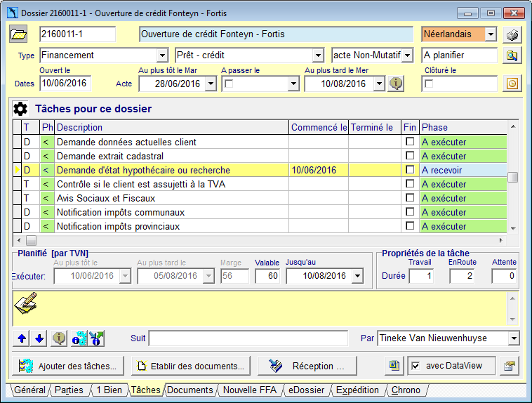Click the Etablir des documents button
Screen dimensions: 532x403
pos(191,366)
